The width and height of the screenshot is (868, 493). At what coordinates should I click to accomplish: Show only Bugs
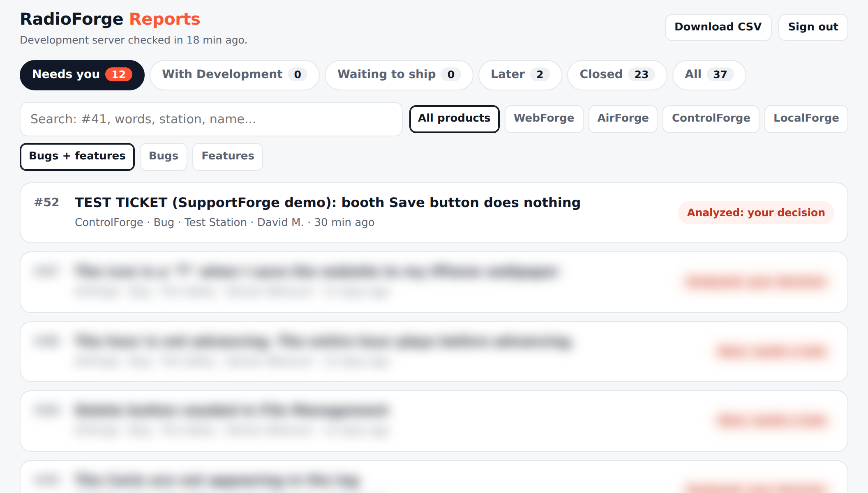[x=164, y=157]
